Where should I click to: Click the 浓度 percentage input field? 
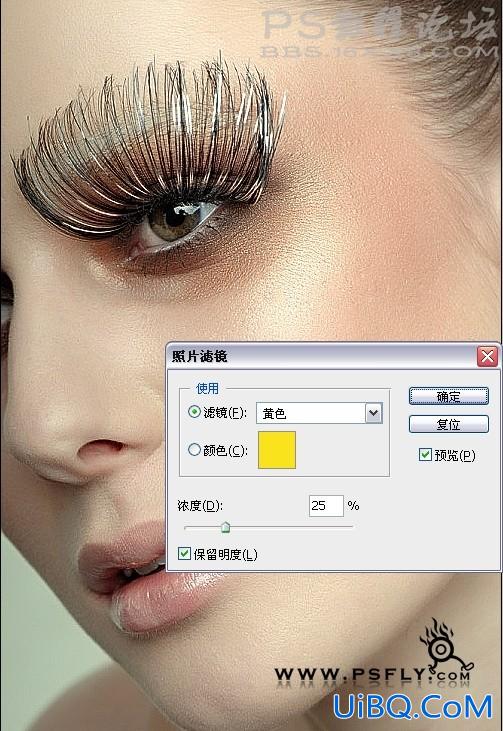pos(326,506)
